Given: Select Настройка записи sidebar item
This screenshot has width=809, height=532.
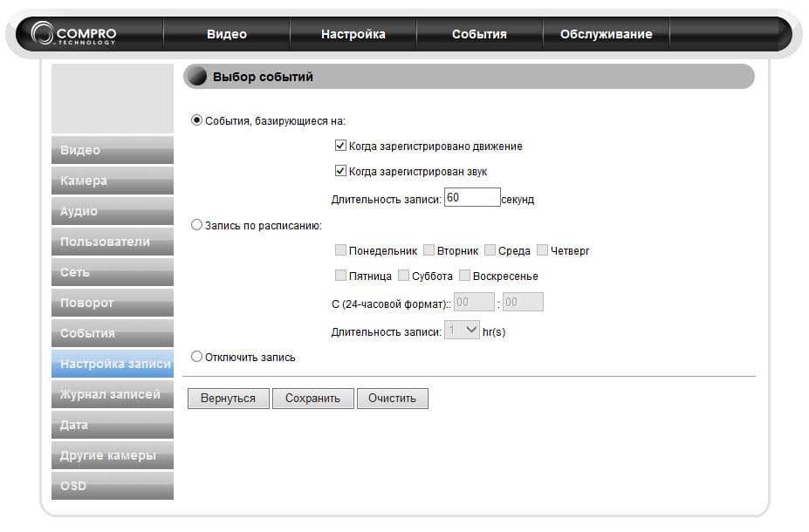Looking at the screenshot, I should click(113, 364).
